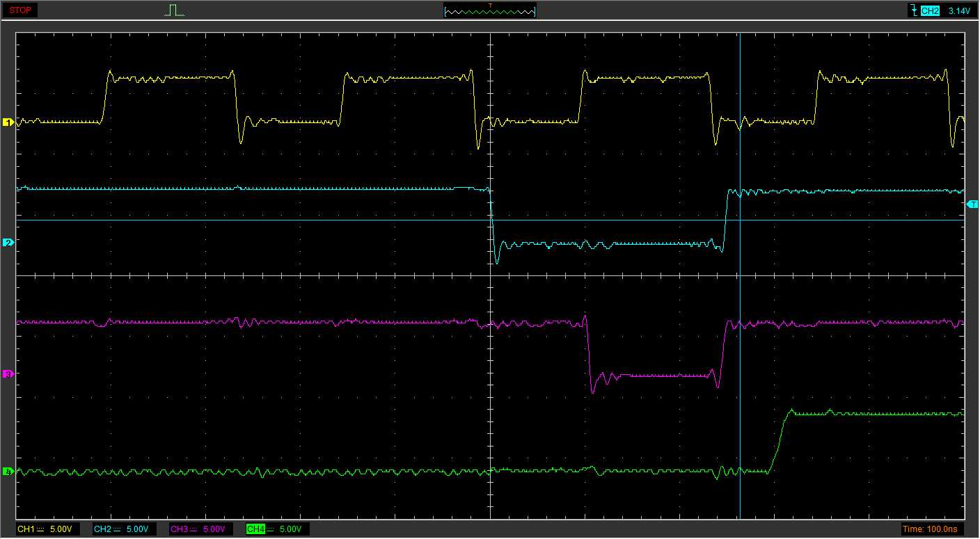Click the orange T trigger position marker in overview
Screen dimensions: 980x539
pyautogui.click(x=490, y=6)
